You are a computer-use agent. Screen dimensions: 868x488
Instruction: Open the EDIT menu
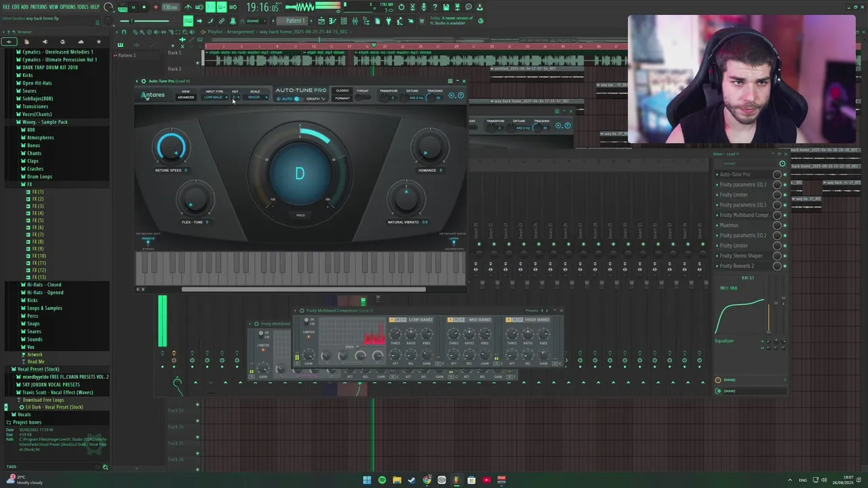click(x=16, y=7)
